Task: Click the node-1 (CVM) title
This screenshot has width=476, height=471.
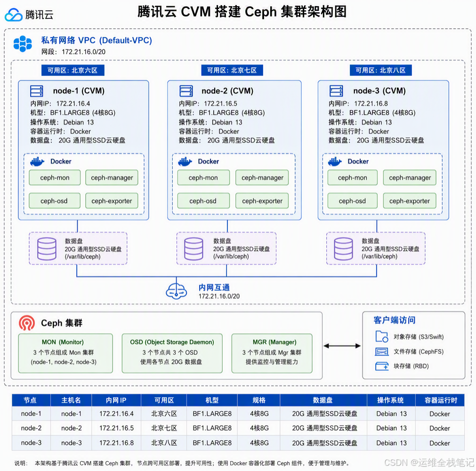Action: [x=79, y=91]
